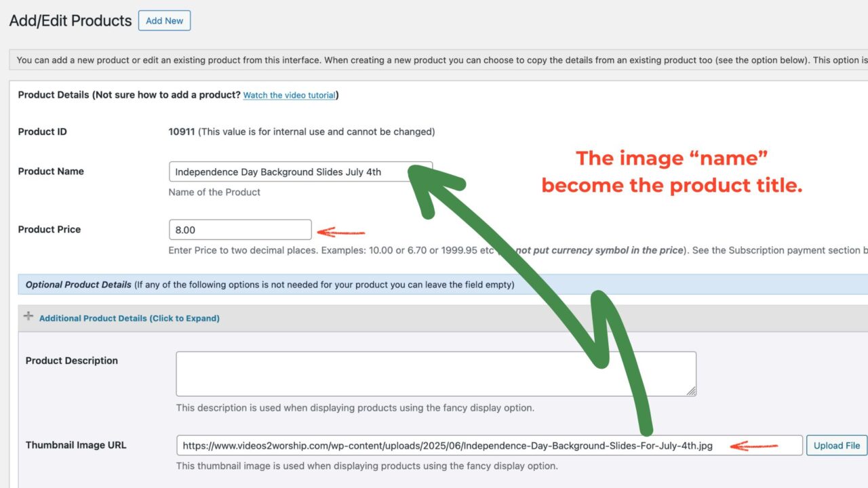
Task: Click the Product Price label
Action: point(50,230)
